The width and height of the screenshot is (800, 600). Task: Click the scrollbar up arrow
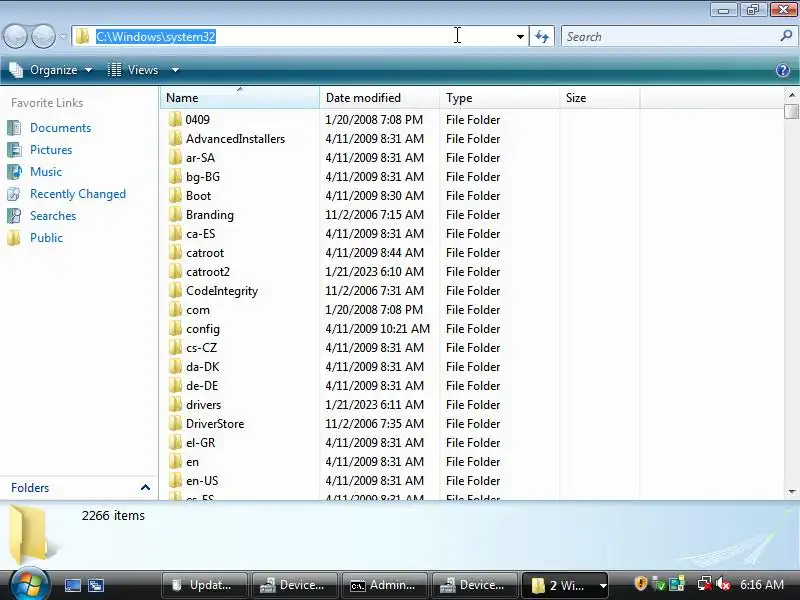coord(791,95)
